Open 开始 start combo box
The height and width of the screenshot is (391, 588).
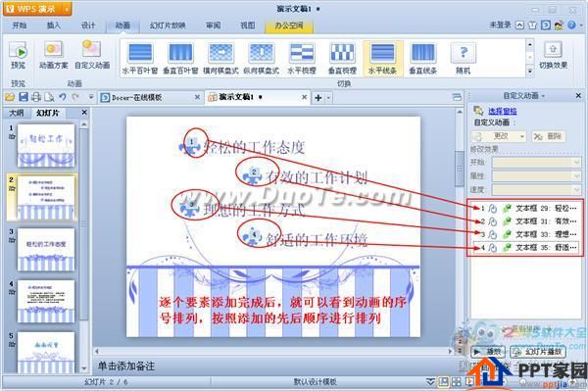[x=536, y=163]
